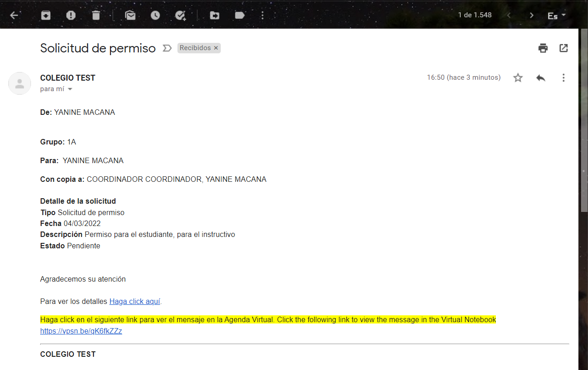The width and height of the screenshot is (588, 370).
Task: Click the 'Grupo: 1A' line
Action: point(58,142)
